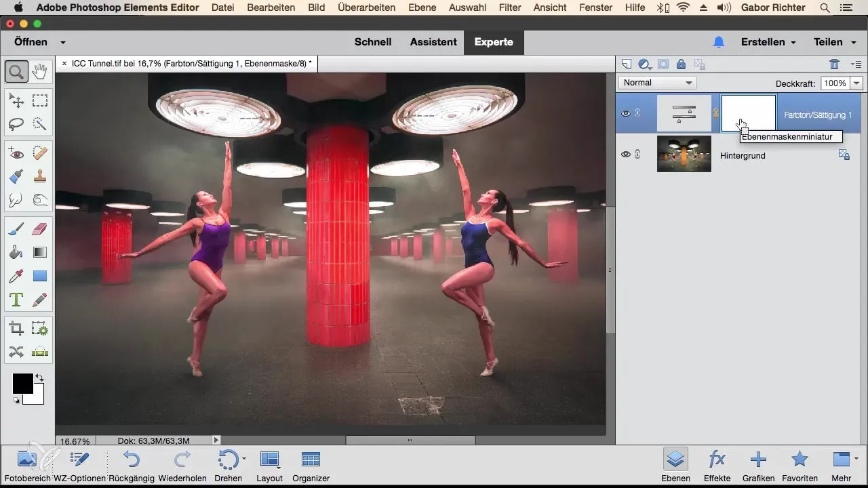Add a layer mask via panel icon
The image size is (868, 488).
663,64
